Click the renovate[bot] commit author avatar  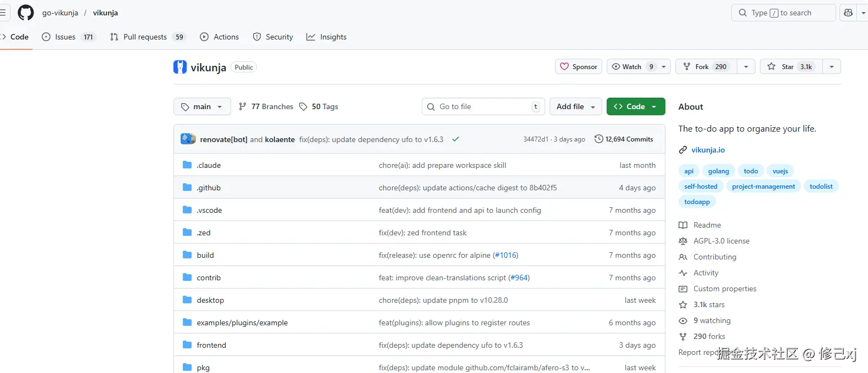point(188,139)
